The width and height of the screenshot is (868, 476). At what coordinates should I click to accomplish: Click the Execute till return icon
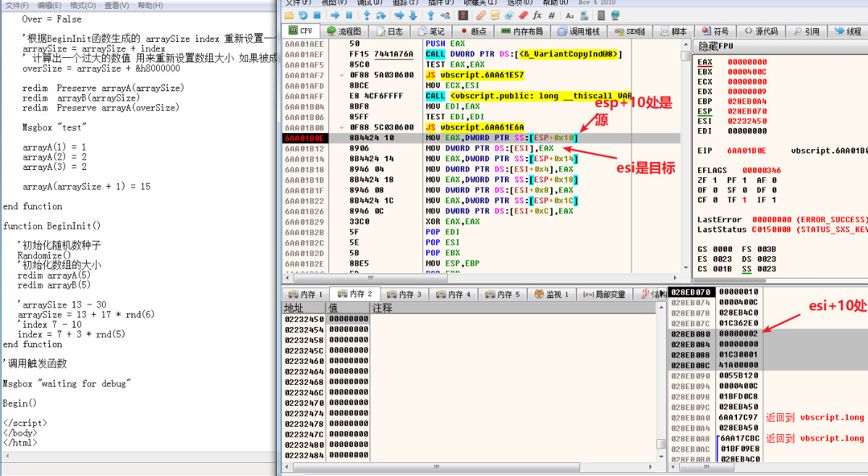(x=430, y=14)
